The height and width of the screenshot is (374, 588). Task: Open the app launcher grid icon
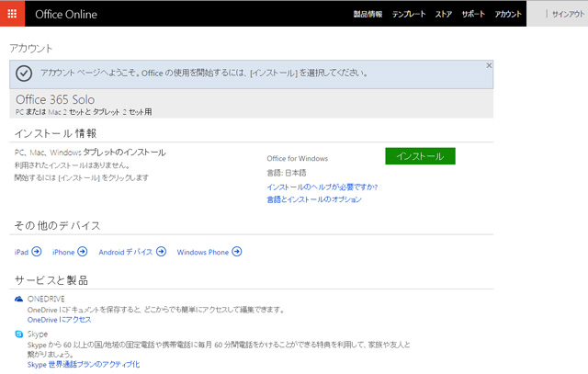tap(12, 14)
